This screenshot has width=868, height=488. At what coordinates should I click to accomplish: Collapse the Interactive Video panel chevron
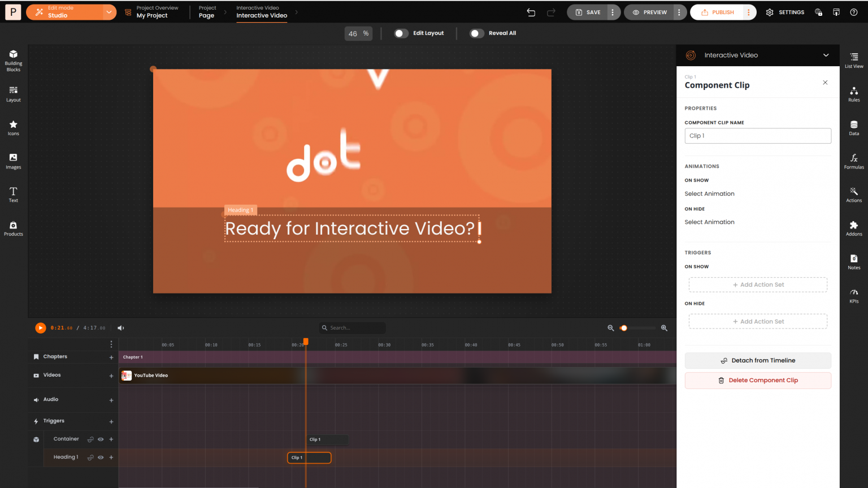(x=826, y=55)
